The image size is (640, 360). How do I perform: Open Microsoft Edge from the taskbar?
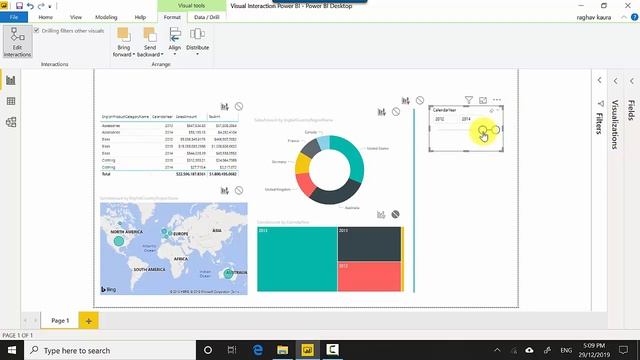pyautogui.click(x=258, y=350)
